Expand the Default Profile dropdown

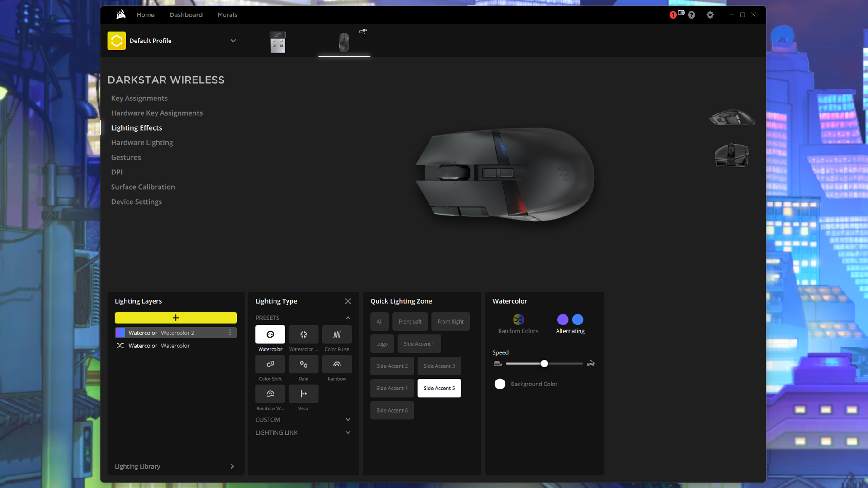coord(233,41)
